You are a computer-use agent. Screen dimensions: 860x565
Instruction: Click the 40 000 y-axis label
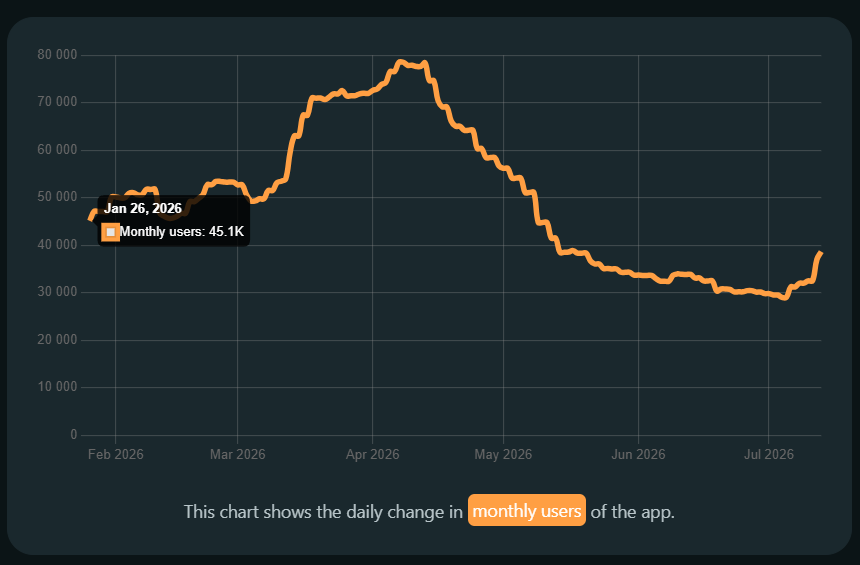[57, 244]
